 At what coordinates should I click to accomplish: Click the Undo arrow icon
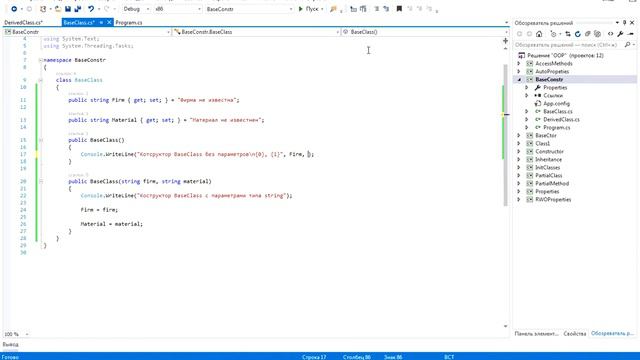coord(91,9)
